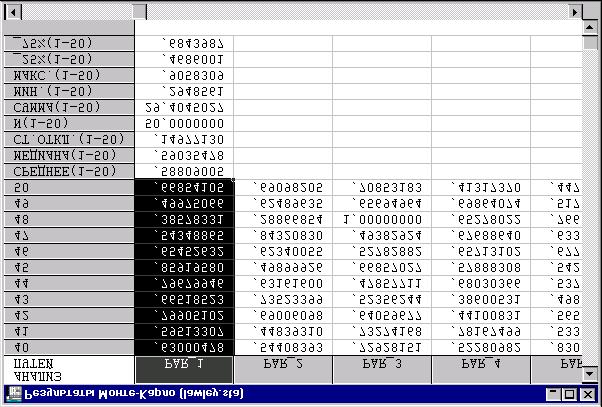
Task: Click the СУММА(1-50) value under PAR_1
Action: pyautogui.click(x=184, y=107)
